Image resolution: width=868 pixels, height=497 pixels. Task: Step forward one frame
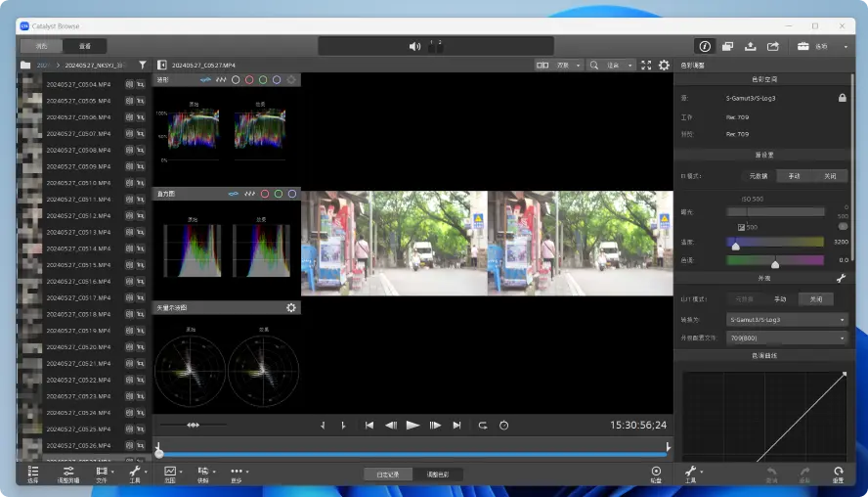click(435, 425)
